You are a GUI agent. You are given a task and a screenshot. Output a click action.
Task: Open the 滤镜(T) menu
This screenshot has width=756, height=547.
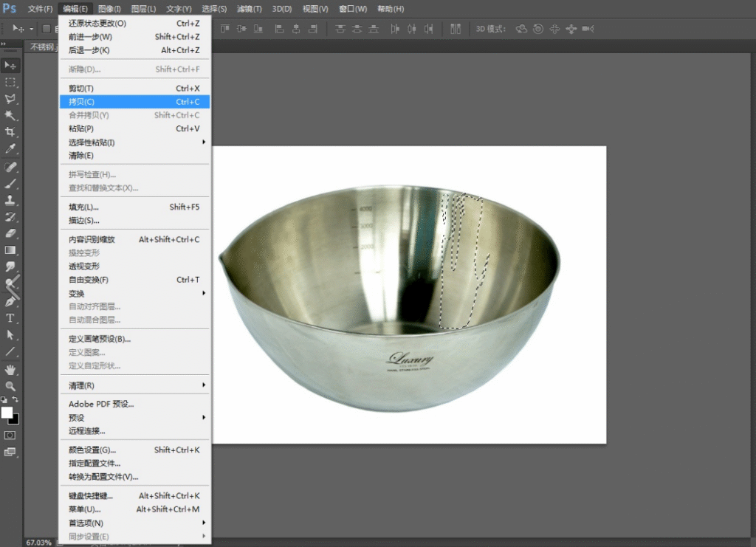coord(250,9)
